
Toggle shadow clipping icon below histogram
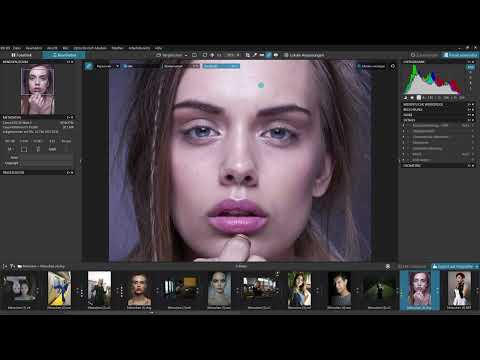(406, 98)
